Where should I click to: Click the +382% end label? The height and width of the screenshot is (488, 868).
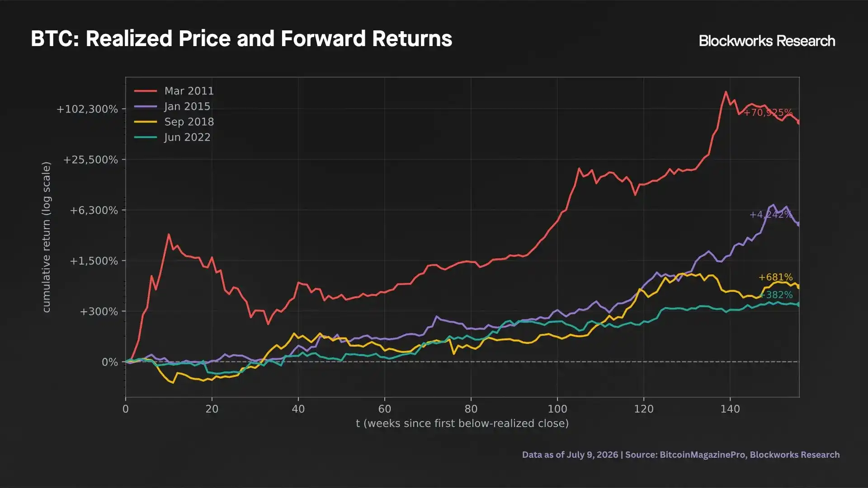coord(776,295)
